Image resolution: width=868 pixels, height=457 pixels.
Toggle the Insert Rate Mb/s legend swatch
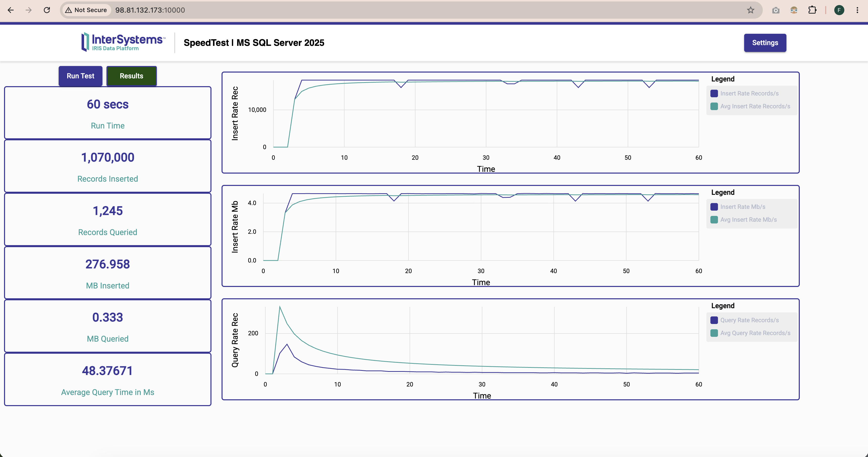[714, 207]
